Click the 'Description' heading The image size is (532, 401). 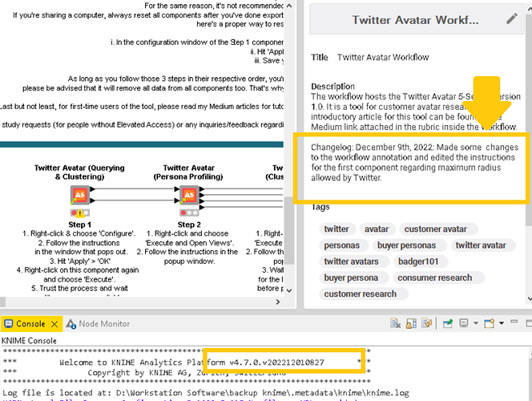(332, 87)
